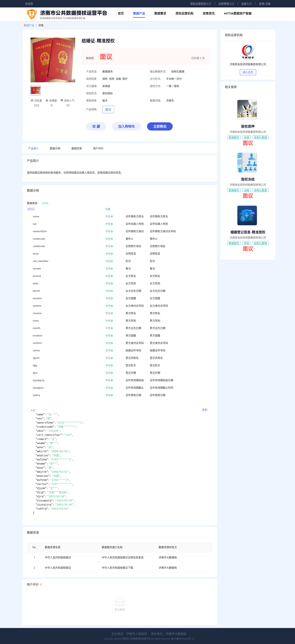Screen dimensions: 295x644
Task: Open the 授权运营机构入口 top link
Action: pyautogui.click(x=200, y=4)
